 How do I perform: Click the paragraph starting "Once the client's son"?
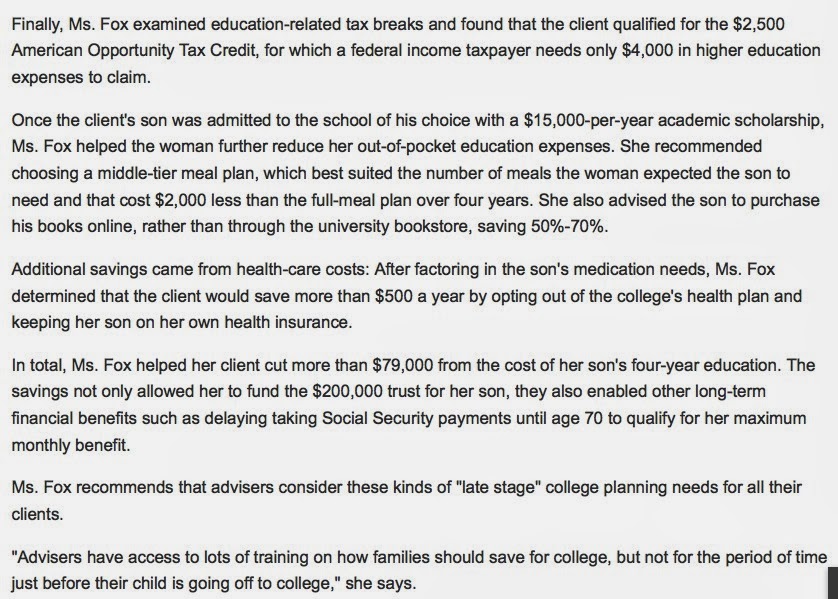[400, 172]
